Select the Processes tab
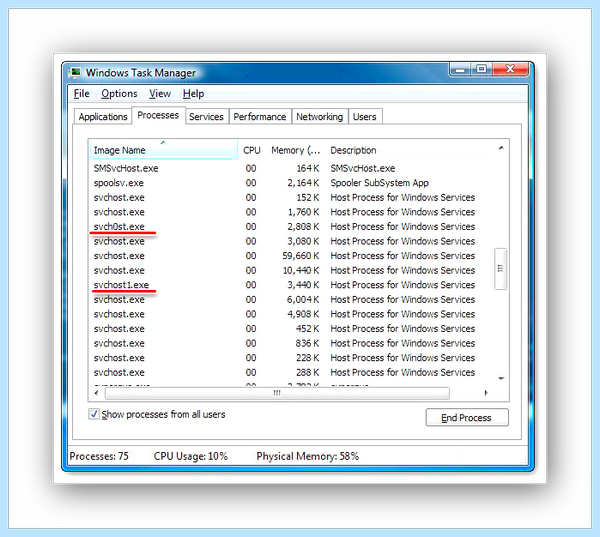Viewport: 600px width, 537px height. [158, 115]
